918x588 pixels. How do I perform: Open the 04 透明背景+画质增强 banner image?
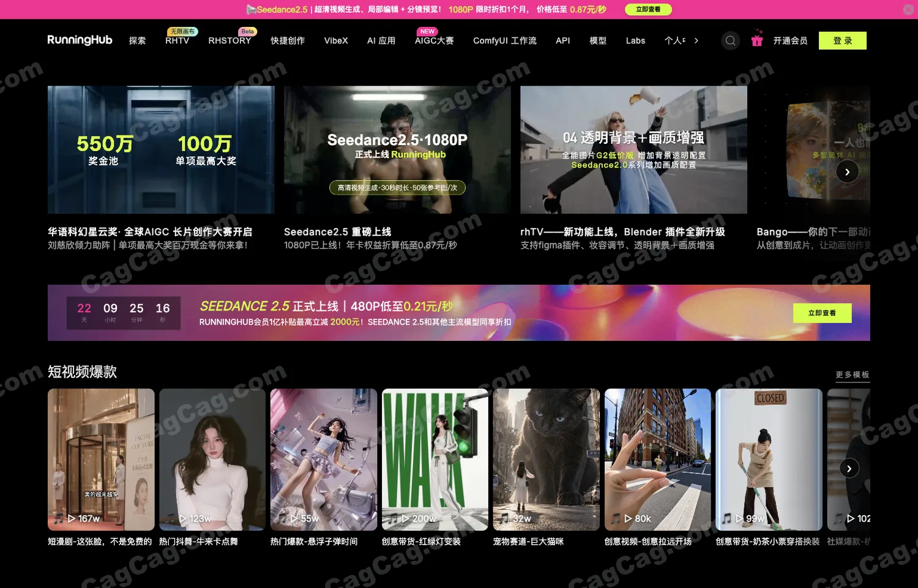(x=633, y=149)
